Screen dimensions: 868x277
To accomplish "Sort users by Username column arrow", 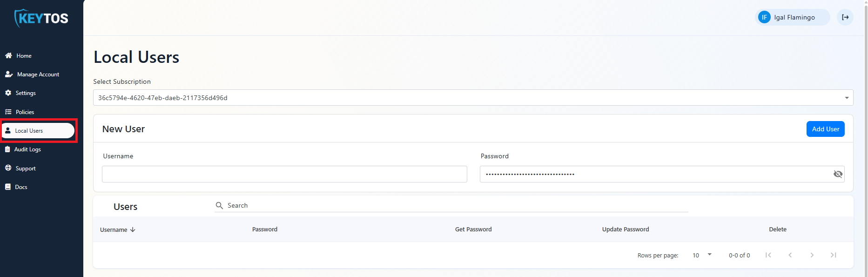I will [133, 230].
